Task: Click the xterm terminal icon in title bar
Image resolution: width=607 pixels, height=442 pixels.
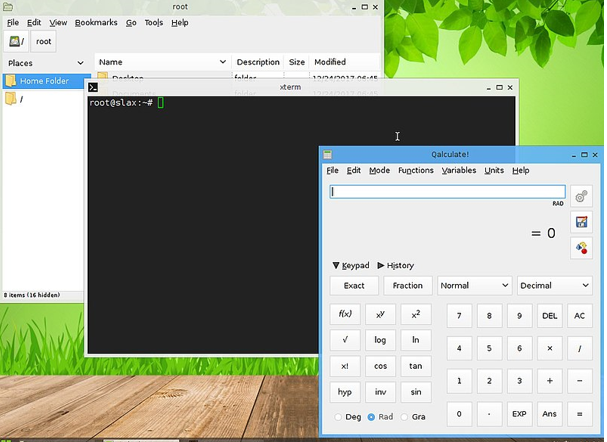Action: (x=93, y=87)
